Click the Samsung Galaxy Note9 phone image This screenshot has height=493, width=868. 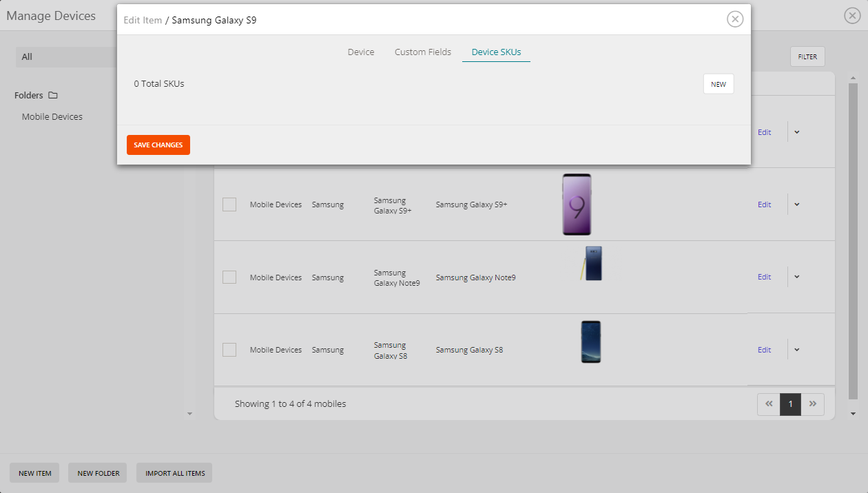pos(592,264)
